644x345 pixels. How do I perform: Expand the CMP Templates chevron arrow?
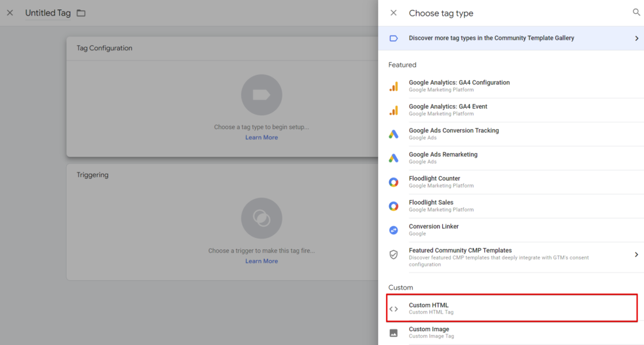(636, 254)
